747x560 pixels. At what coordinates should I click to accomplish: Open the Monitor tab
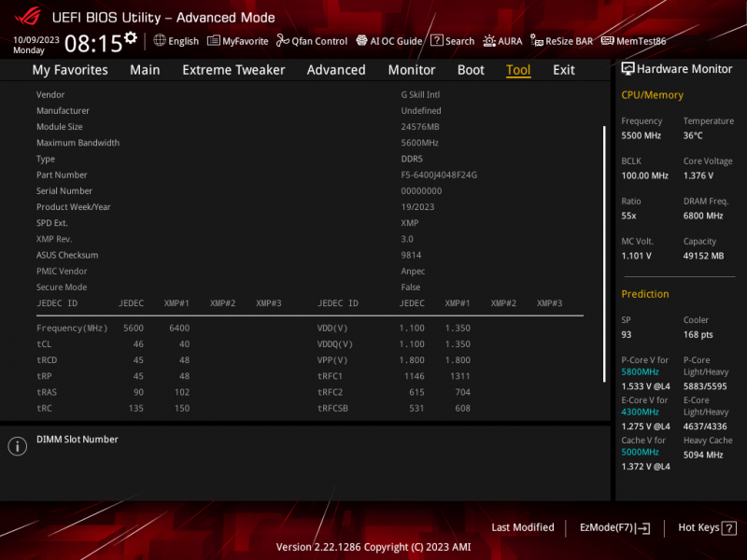pos(412,70)
